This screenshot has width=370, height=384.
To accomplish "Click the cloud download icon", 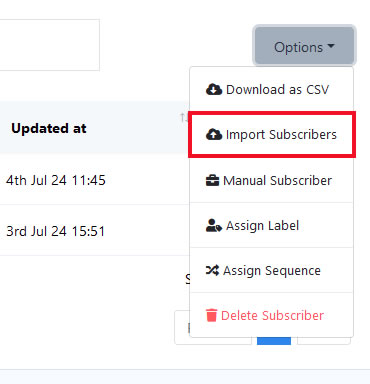I will (214, 89).
